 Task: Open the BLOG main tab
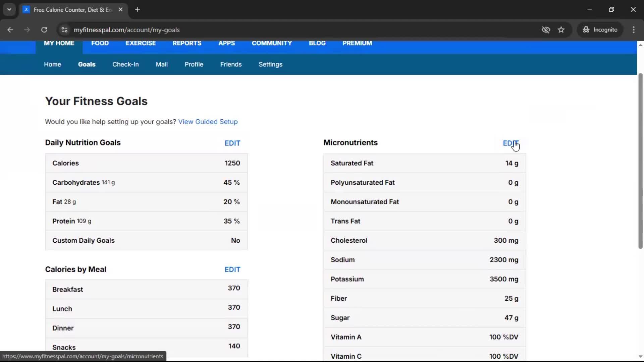point(317,43)
